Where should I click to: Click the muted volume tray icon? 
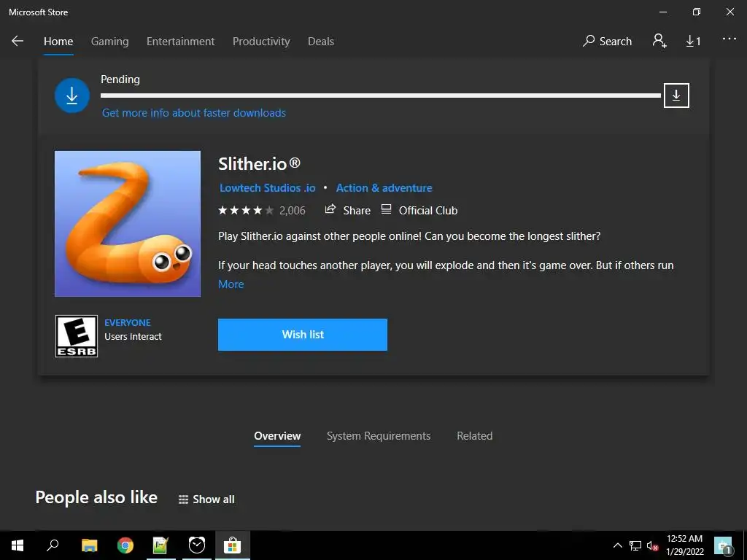coord(652,545)
